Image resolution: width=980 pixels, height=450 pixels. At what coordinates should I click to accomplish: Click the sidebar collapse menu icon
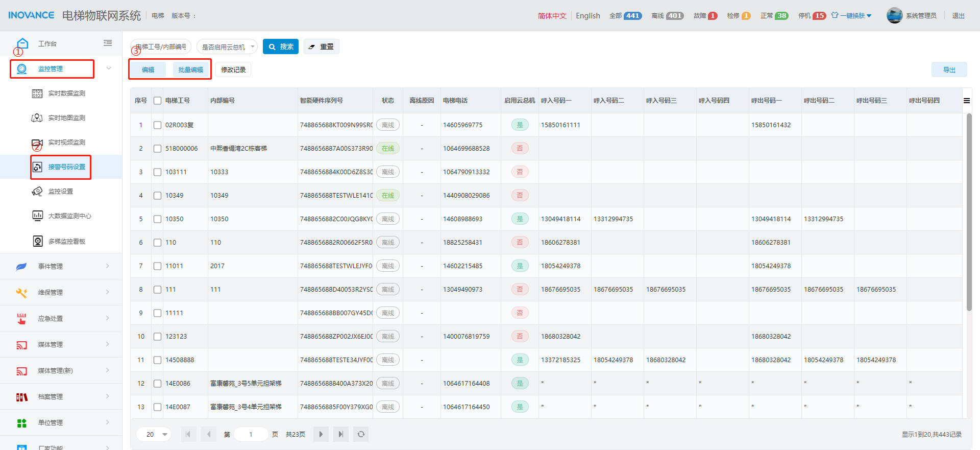[x=108, y=43]
